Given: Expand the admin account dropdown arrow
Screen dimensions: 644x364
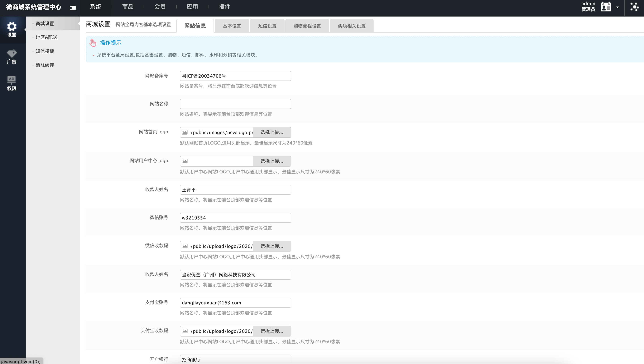Looking at the screenshot, I should (x=618, y=7).
